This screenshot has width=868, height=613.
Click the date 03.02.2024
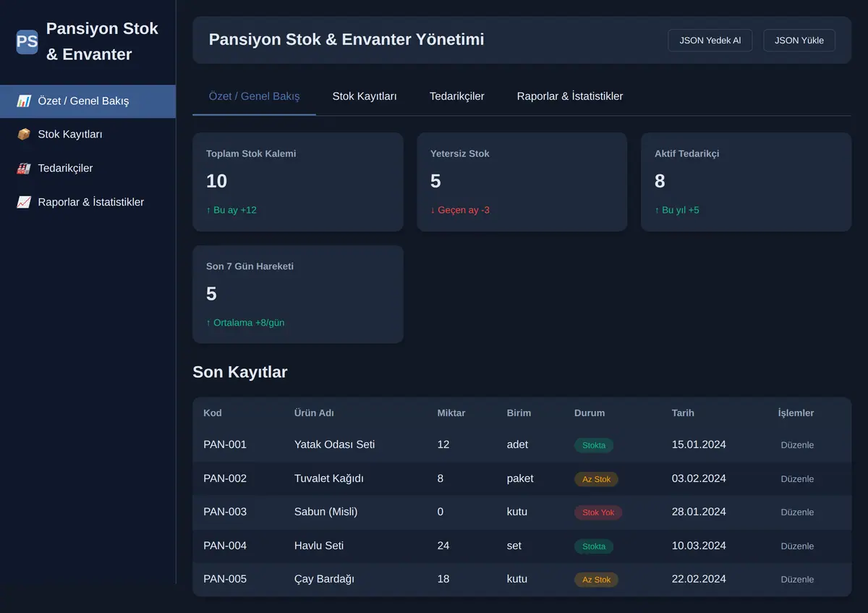(699, 478)
